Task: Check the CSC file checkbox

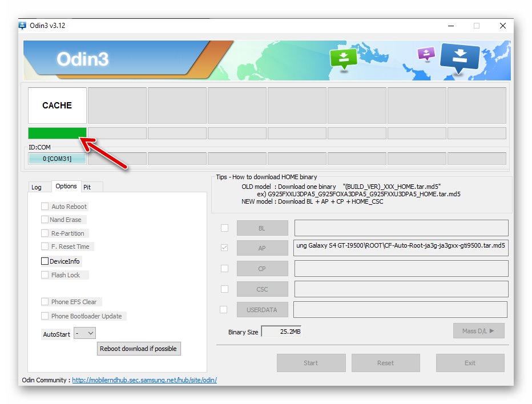Action: click(224, 289)
